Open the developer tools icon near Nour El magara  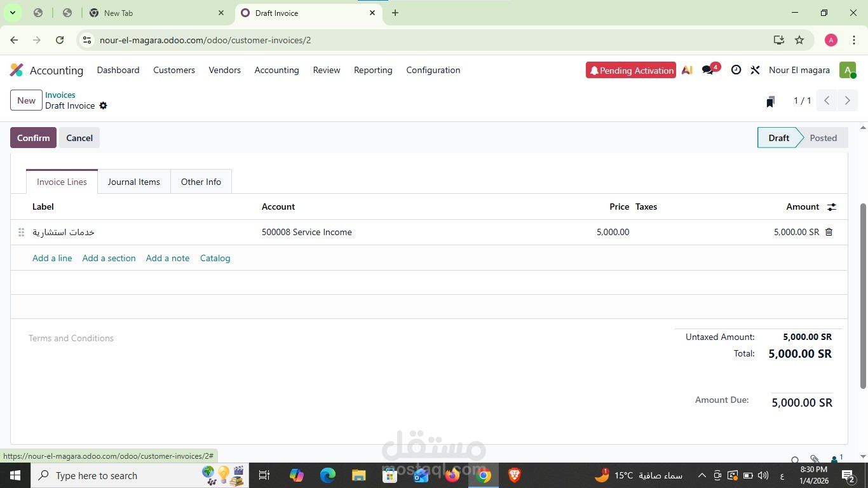tap(755, 70)
